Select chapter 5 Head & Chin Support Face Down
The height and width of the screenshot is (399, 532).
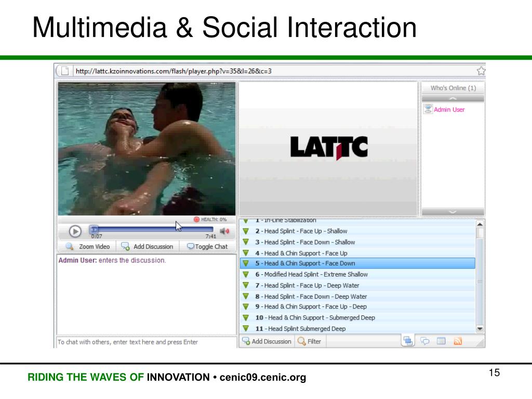coord(357,263)
